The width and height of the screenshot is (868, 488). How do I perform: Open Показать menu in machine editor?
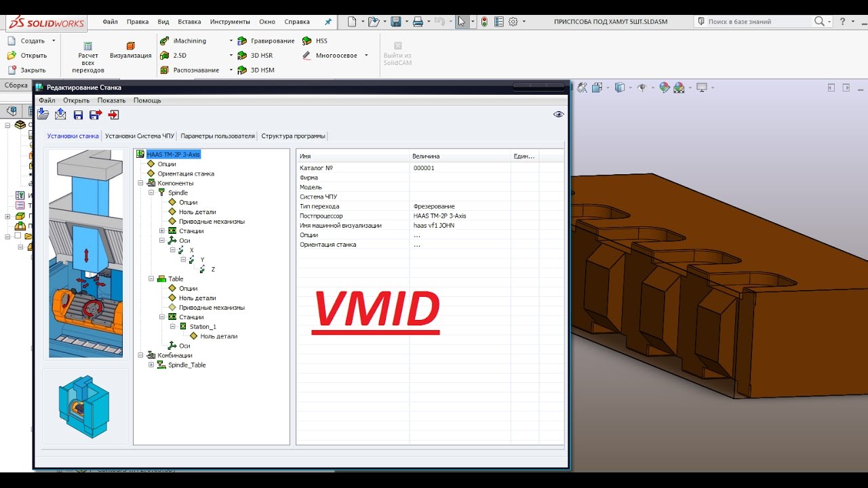(111, 100)
